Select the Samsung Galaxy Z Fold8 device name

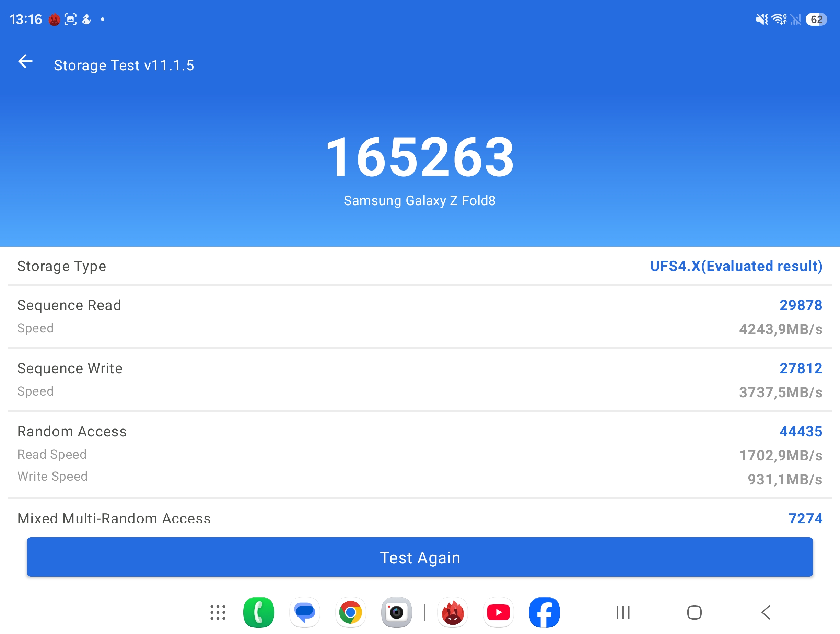click(420, 200)
